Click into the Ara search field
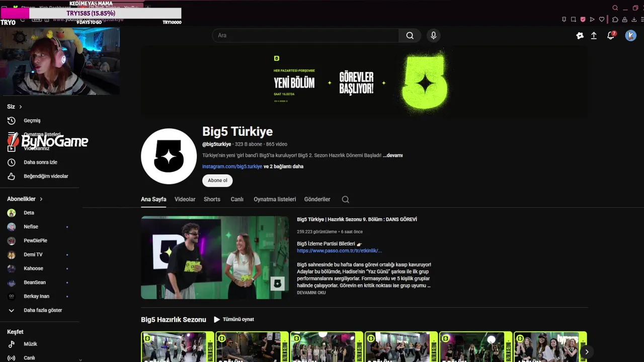 pos(305,35)
